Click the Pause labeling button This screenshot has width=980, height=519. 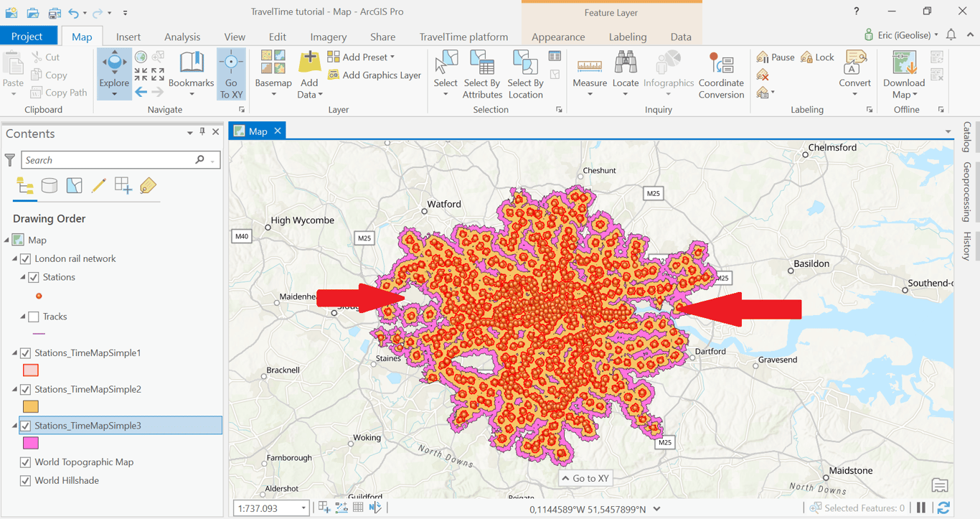click(x=776, y=57)
